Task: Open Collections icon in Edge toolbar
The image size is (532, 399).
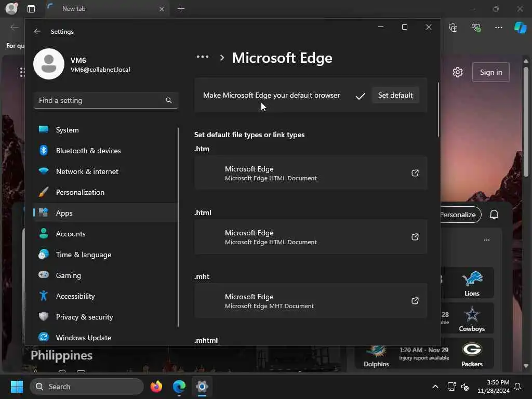Action: (453, 28)
